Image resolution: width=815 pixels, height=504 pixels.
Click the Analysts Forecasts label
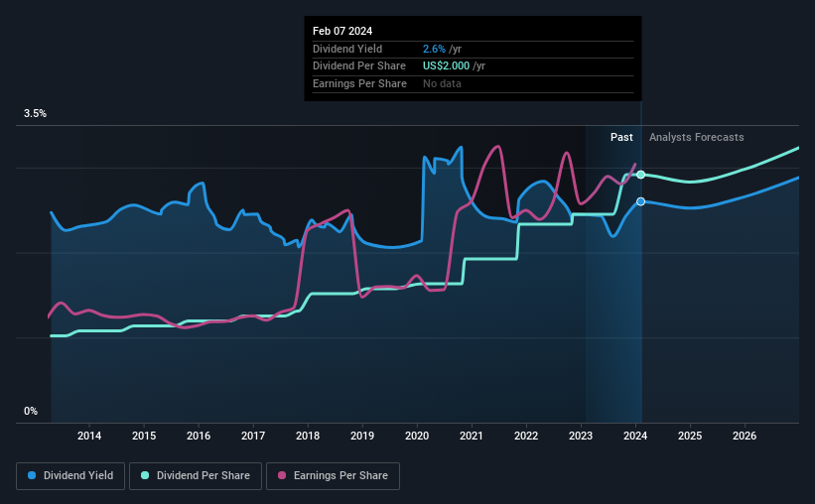click(697, 137)
